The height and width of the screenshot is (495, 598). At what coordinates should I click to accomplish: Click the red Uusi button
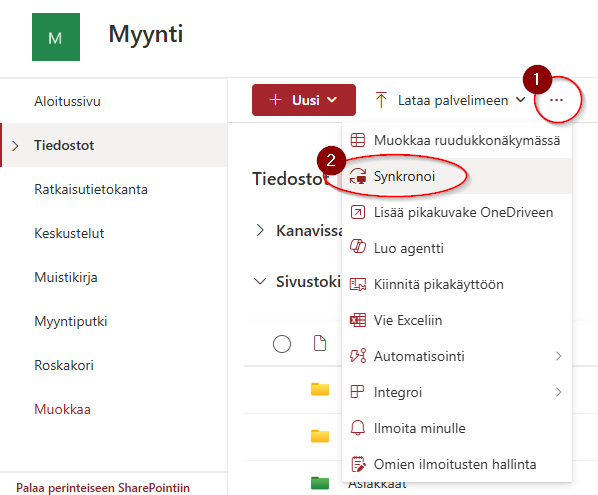pos(304,100)
